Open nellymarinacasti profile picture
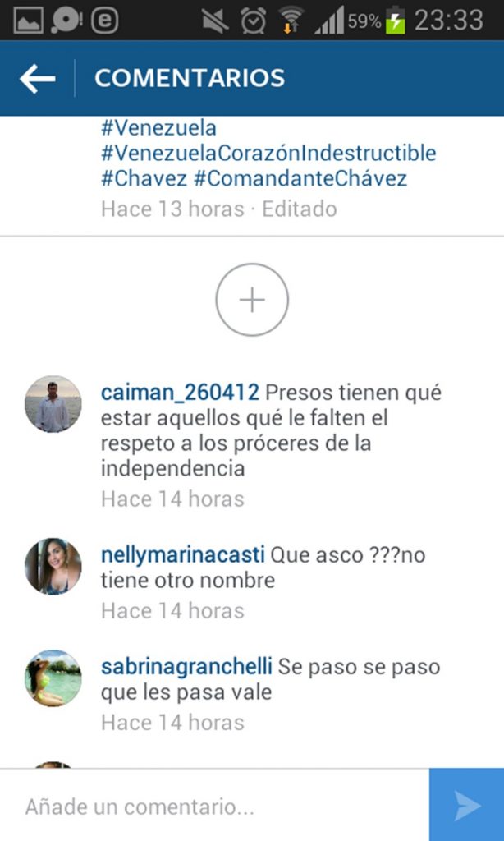Viewport: 504px width, 841px height. (x=53, y=567)
